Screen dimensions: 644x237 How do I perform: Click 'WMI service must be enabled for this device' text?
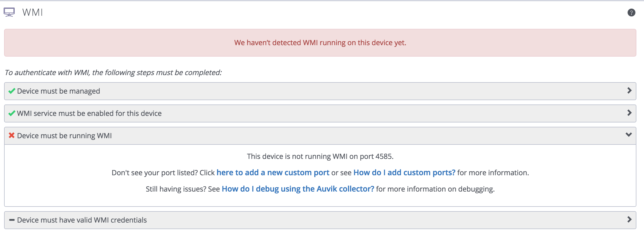click(89, 113)
